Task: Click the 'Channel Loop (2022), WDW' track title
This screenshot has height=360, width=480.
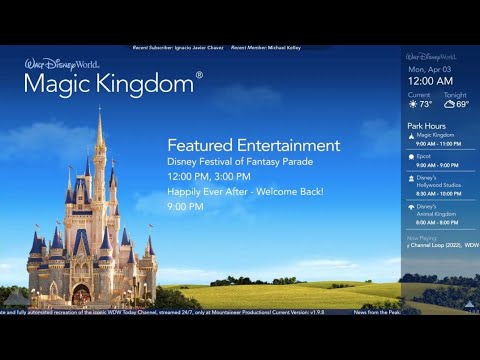Action: click(x=444, y=245)
